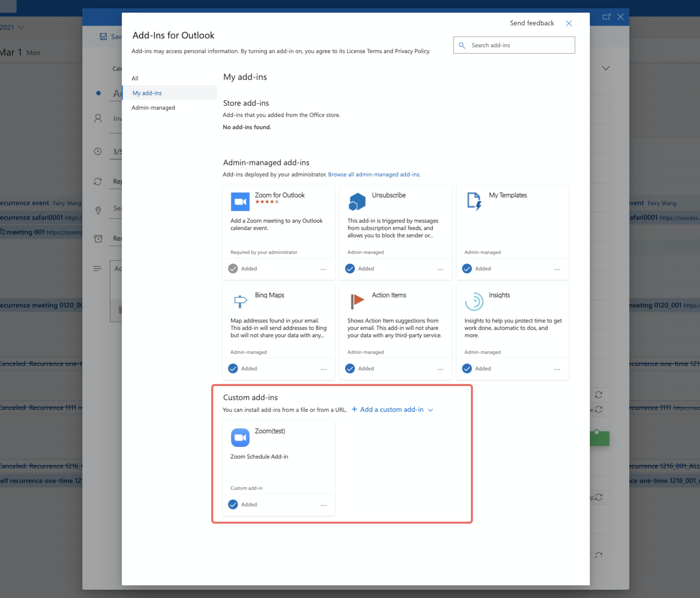Screen dimensions: 700x598
Task: Click the Search add-ins input field
Action: [514, 45]
